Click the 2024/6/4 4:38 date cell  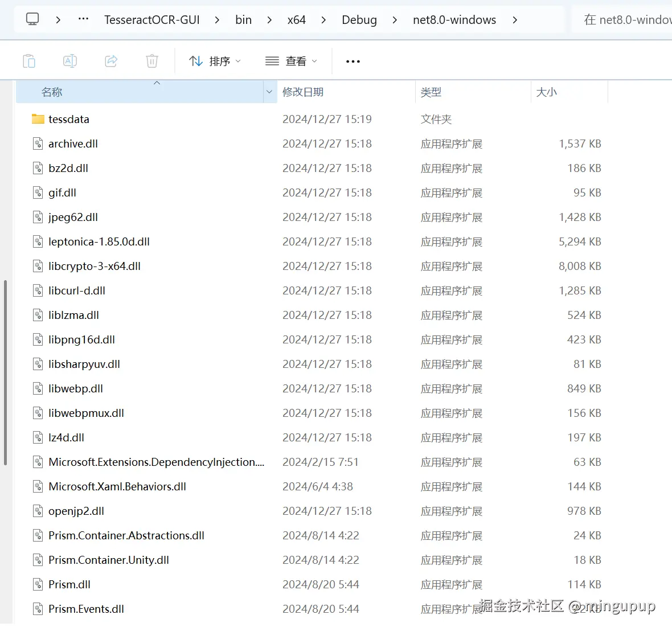[318, 486]
